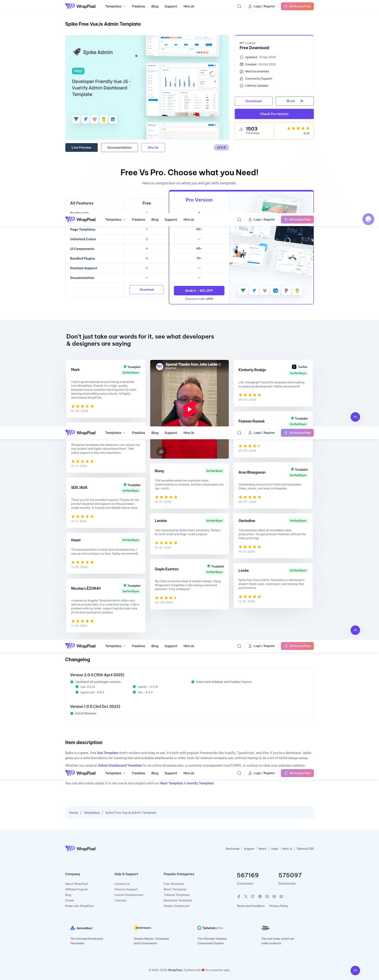This screenshot has height=980, width=379.
Task: Click the Trustpilot logo on Mark's review
Action: (131, 367)
